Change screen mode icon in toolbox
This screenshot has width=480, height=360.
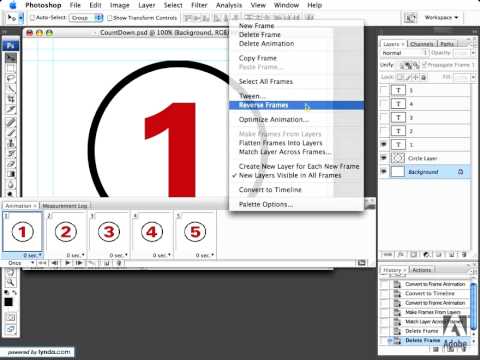click(x=11, y=330)
